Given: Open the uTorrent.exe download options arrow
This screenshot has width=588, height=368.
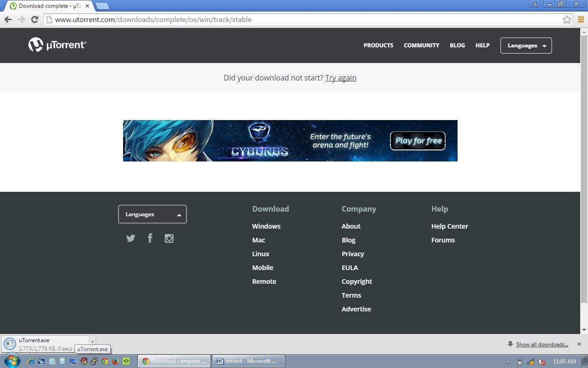Looking at the screenshot, I should (92, 342).
